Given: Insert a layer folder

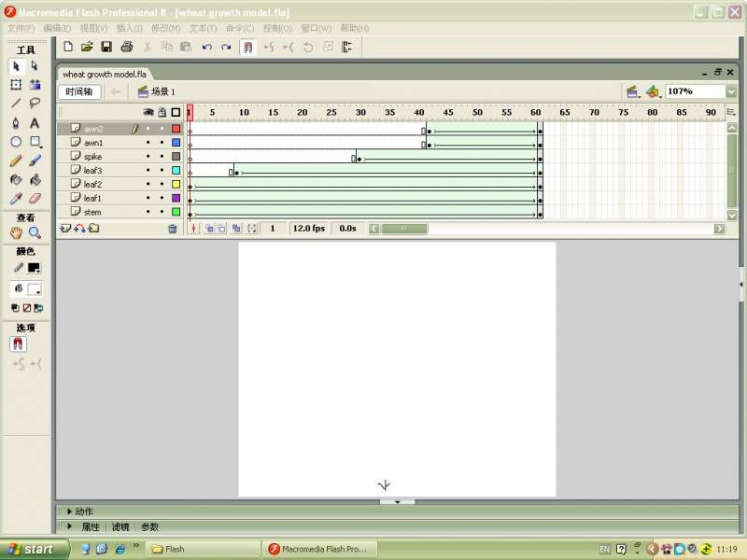Looking at the screenshot, I should (x=94, y=229).
